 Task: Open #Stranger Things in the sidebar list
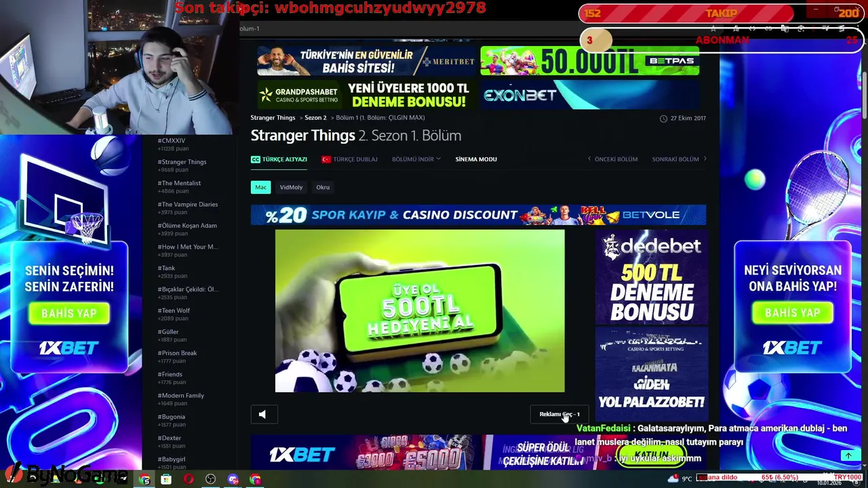pyautogui.click(x=182, y=162)
